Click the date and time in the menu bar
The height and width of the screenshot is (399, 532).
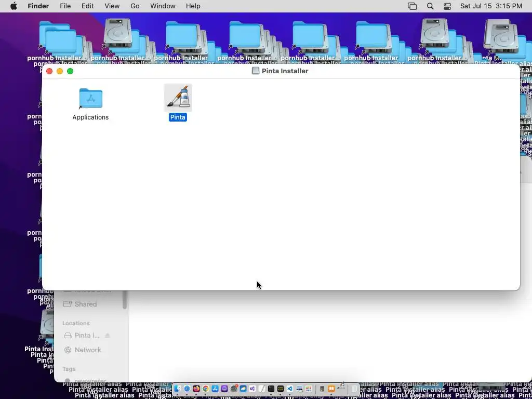491,6
